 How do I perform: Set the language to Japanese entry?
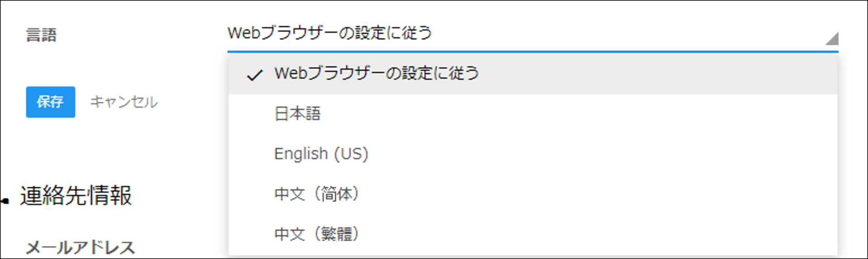[x=297, y=113]
